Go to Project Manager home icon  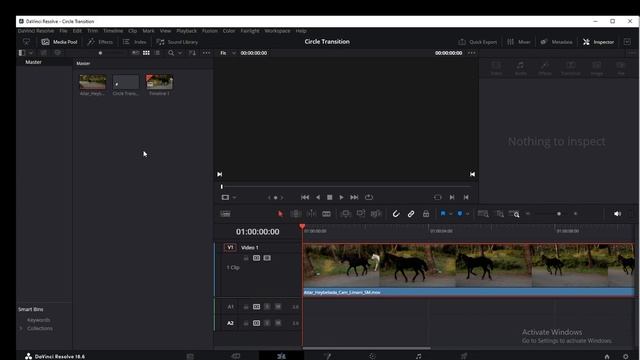[607, 356]
